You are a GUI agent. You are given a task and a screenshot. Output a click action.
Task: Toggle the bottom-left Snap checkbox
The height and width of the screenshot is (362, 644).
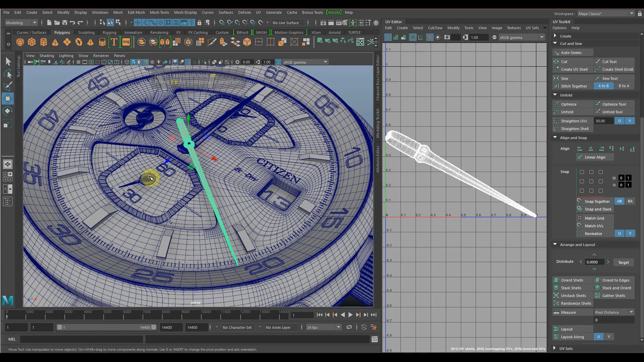582,191
